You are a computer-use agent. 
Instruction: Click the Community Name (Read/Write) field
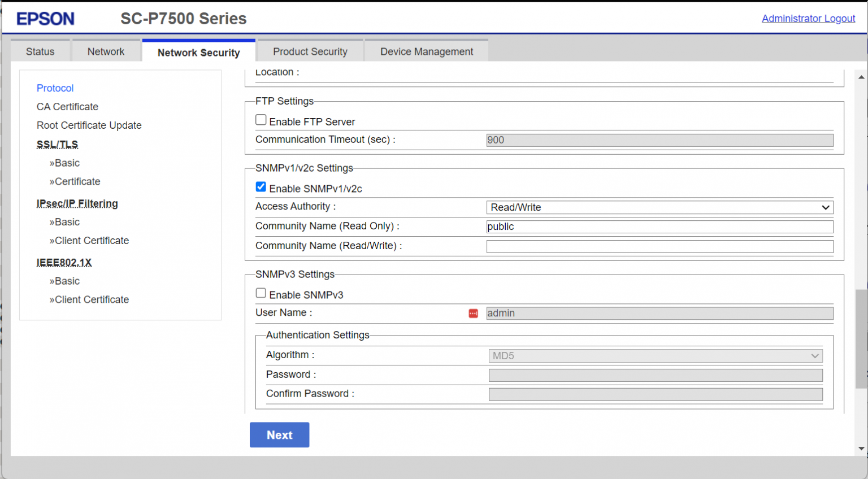click(659, 246)
